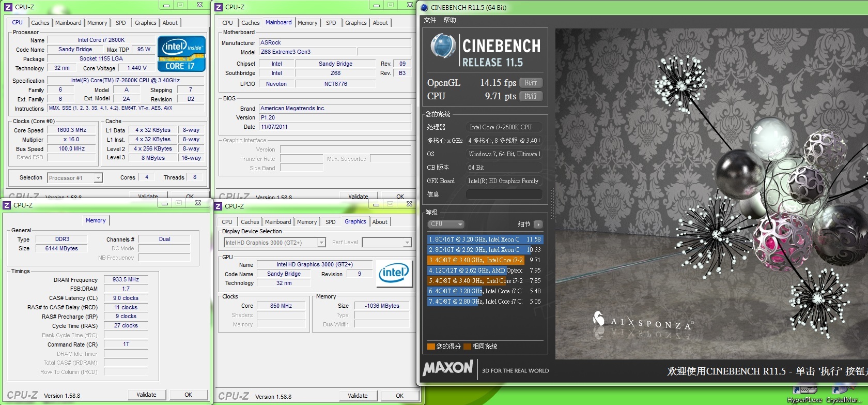Click the brown 相同系统 legend swatch
The width and height of the screenshot is (868, 405).
pos(467,347)
